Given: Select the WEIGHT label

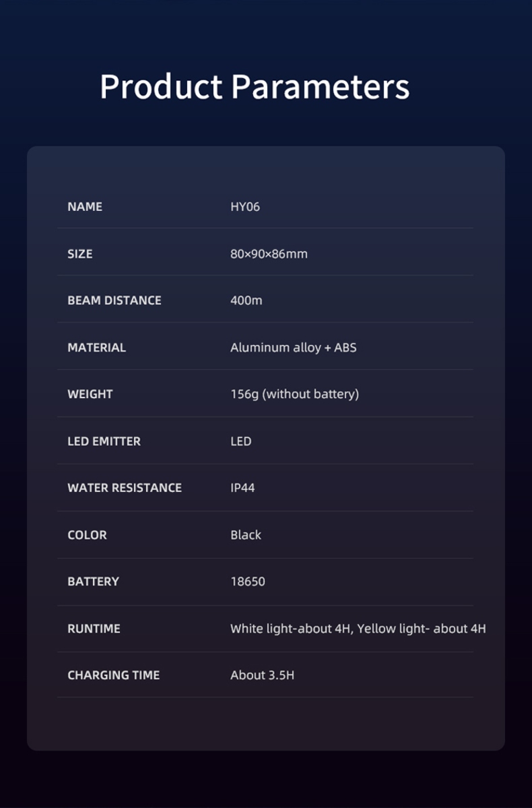Looking at the screenshot, I should tap(90, 394).
